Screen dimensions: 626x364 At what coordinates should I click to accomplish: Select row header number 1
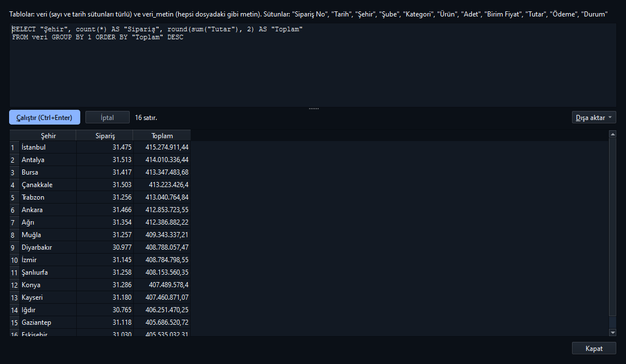[x=14, y=147]
